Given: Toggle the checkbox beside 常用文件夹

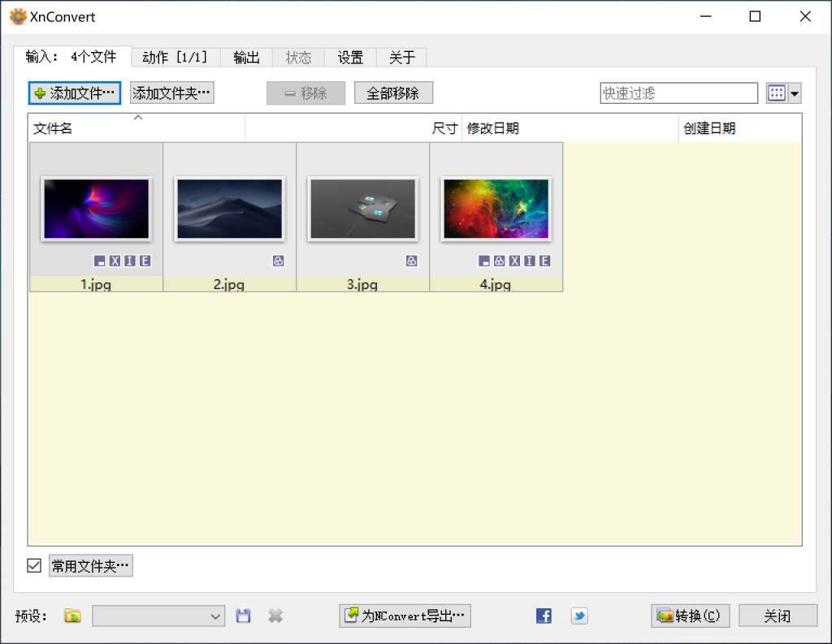Looking at the screenshot, I should click(34, 565).
